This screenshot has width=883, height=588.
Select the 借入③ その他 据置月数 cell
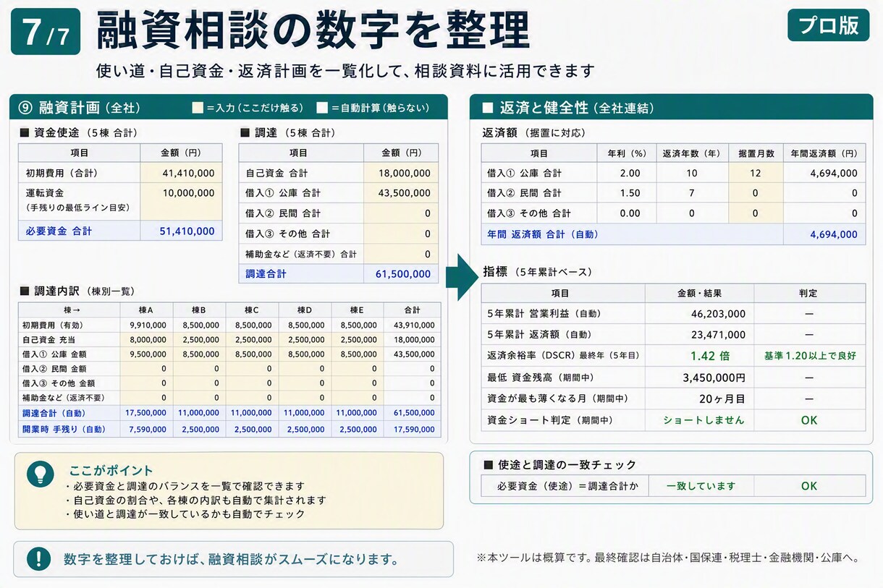pos(756,213)
